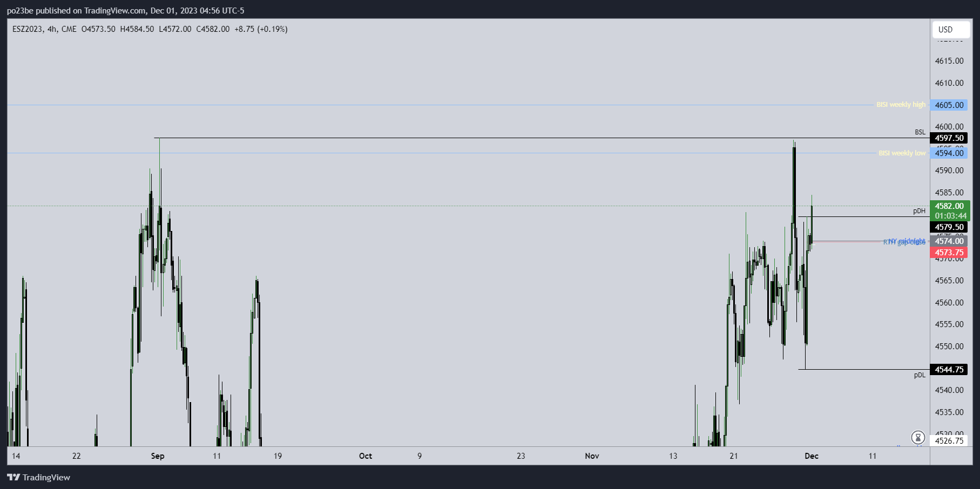The width and height of the screenshot is (980, 489).
Task: Click the TradingView logo at bottom left
Action: (39, 477)
